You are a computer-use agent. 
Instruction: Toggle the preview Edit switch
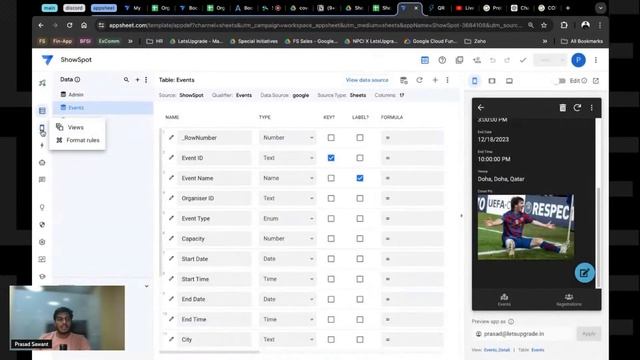pos(560,81)
